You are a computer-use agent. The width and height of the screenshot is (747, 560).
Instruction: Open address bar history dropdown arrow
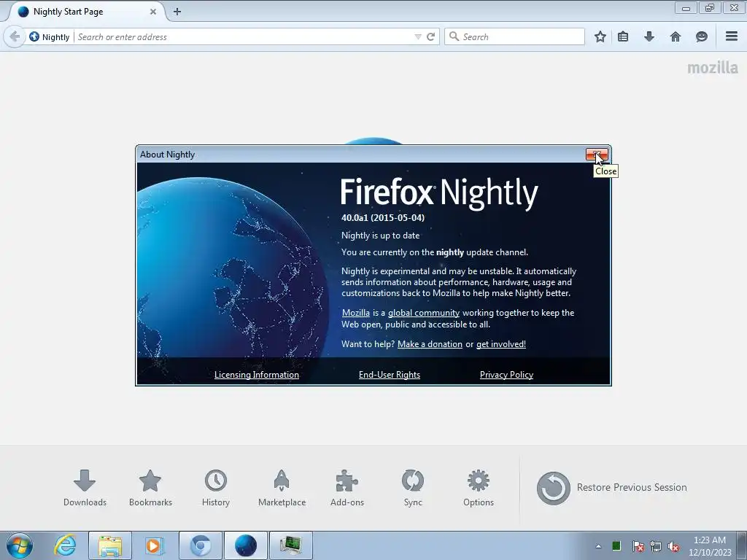tap(418, 36)
